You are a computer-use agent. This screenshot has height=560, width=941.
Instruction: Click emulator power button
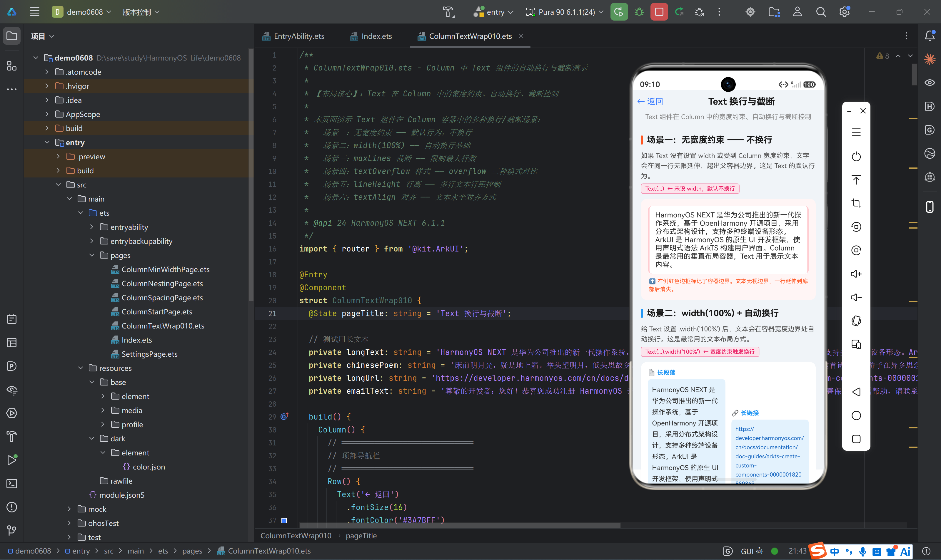click(856, 156)
